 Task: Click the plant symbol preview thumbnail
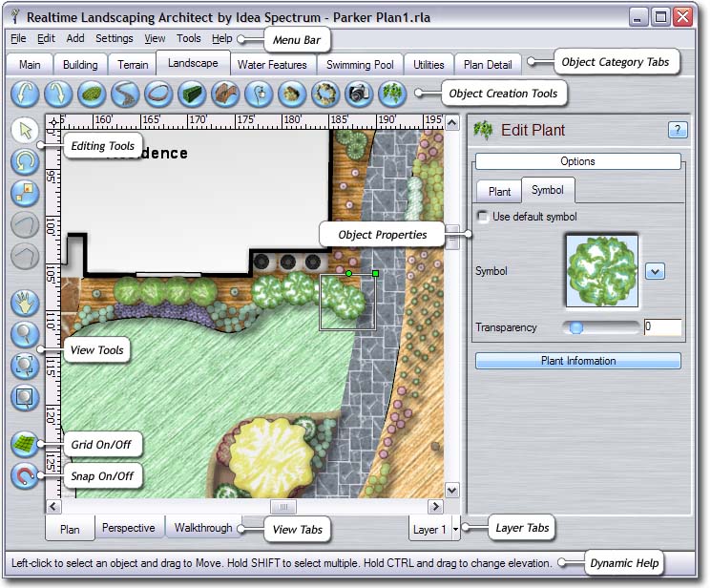602,271
